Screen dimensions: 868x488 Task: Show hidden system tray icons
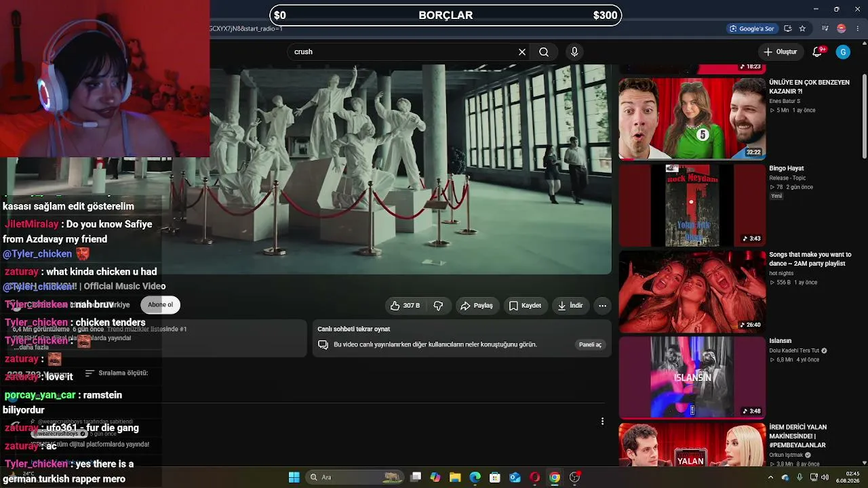tap(770, 477)
